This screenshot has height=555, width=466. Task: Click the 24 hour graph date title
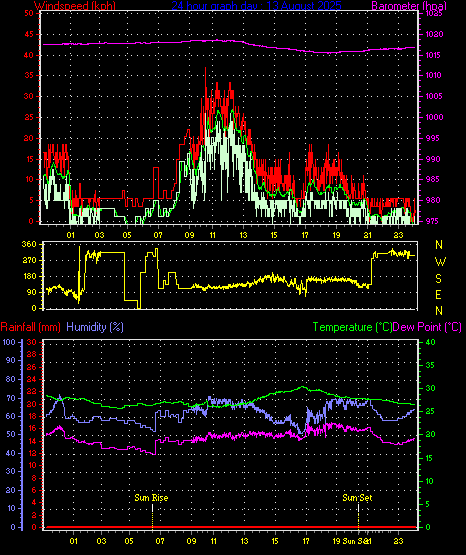pos(257,6)
